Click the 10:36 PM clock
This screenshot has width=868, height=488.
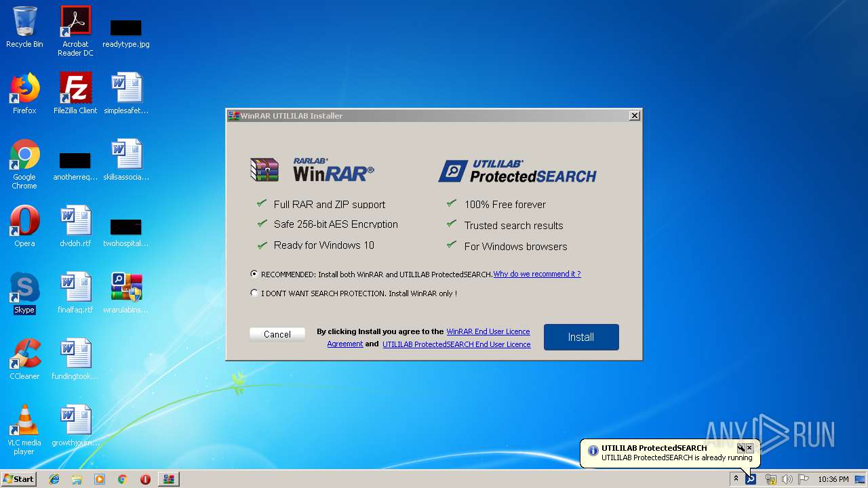click(x=833, y=479)
